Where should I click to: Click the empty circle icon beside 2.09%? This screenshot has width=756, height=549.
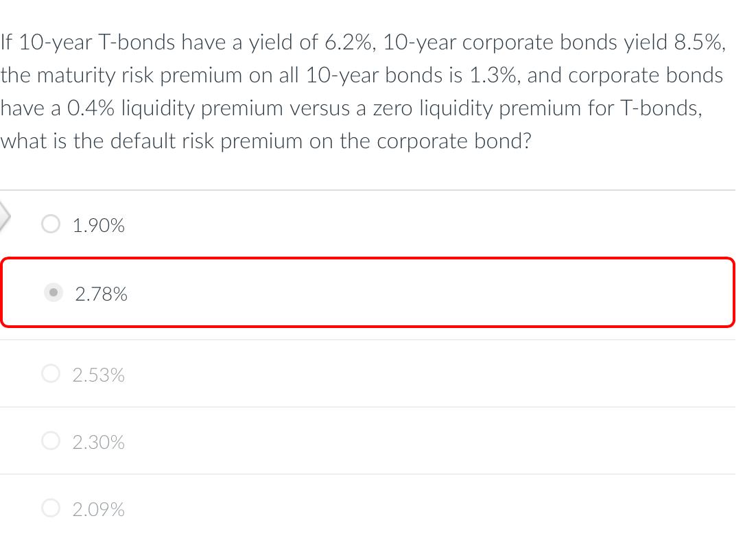[50, 508]
